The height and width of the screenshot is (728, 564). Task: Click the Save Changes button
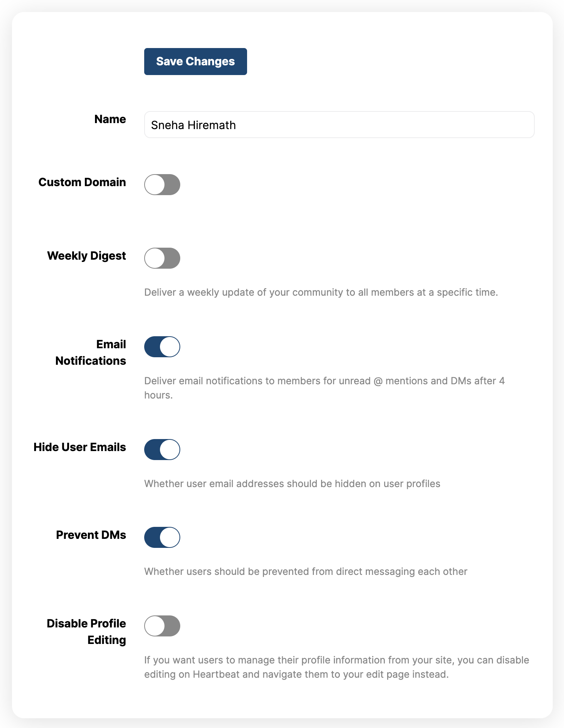(195, 62)
